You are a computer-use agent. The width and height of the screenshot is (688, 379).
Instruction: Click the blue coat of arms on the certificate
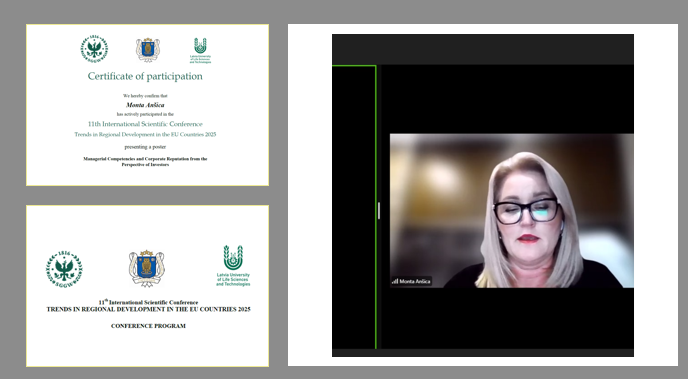(148, 50)
